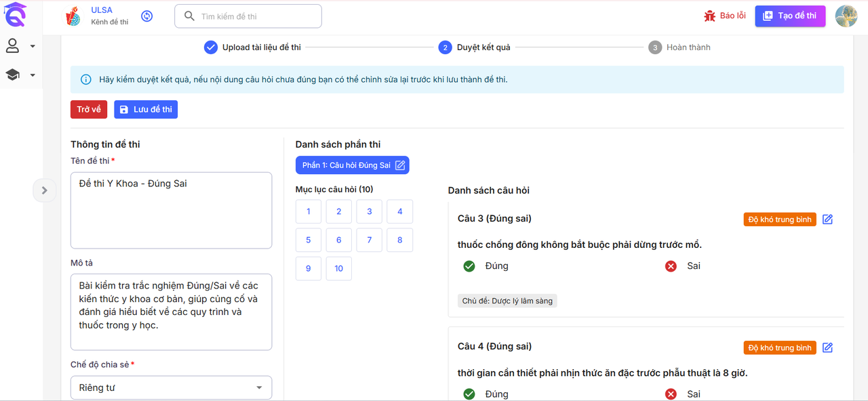Viewport: 868px width, 401px height.
Task: Click the edit icon on Phần 1 chip
Action: [x=400, y=165]
